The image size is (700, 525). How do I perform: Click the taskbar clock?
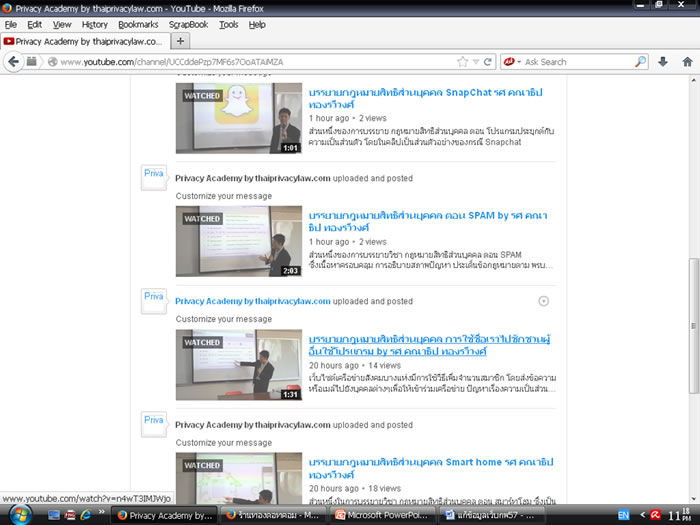pos(680,515)
